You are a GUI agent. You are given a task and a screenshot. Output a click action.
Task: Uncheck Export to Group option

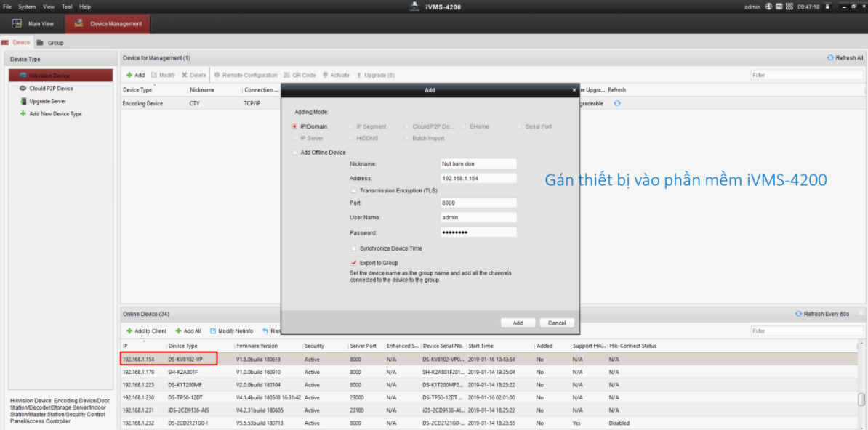coord(353,263)
